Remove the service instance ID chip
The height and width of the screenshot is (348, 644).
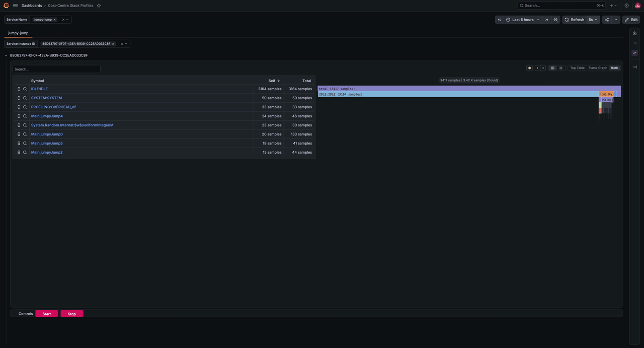pos(113,44)
